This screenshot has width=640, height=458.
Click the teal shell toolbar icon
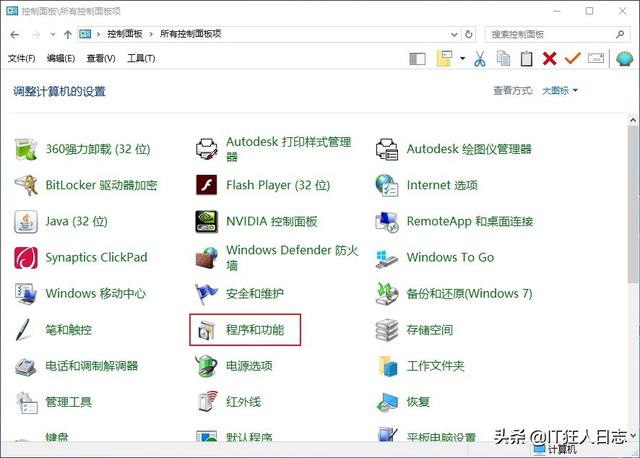(x=624, y=59)
